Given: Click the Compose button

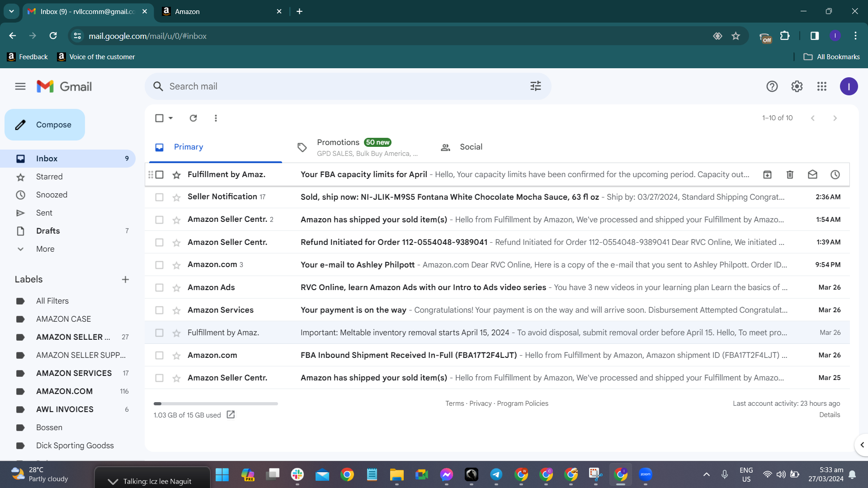Looking at the screenshot, I should 45,125.
